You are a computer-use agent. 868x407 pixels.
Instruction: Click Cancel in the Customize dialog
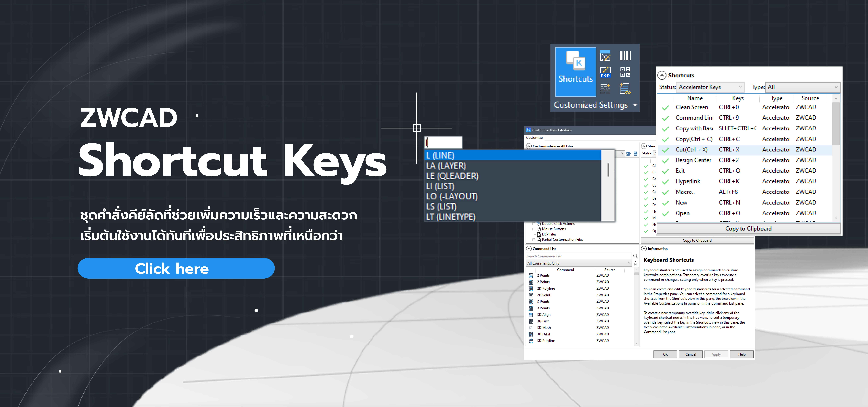pos(691,354)
